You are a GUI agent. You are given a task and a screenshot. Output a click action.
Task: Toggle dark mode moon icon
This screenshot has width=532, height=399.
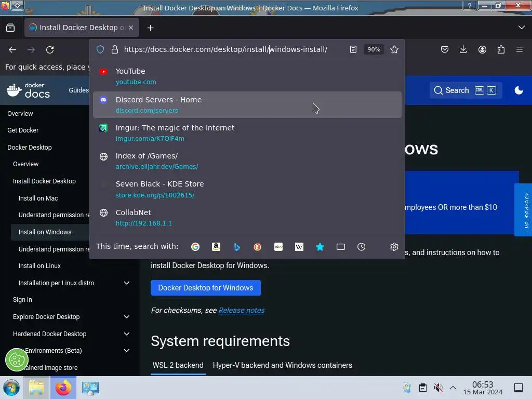tap(518, 90)
